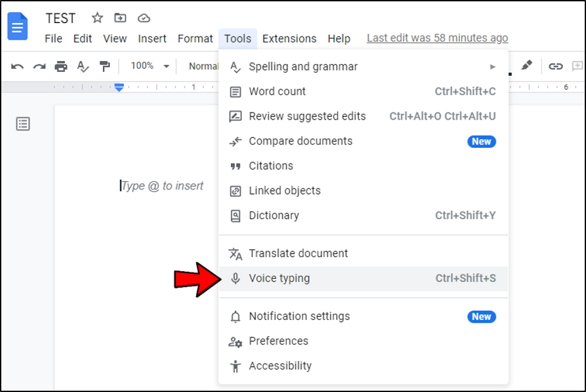Open the Normal text style dropdown
This screenshot has width=586, height=392.
203,66
